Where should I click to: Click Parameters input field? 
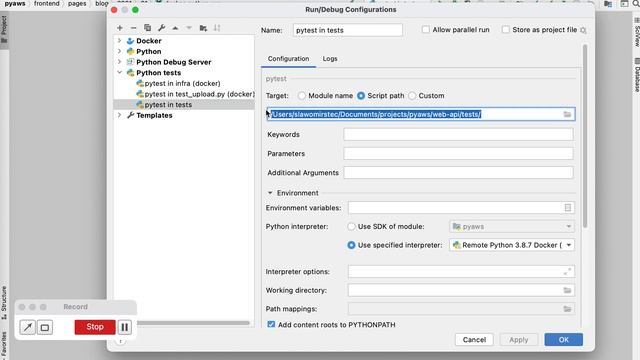458,153
